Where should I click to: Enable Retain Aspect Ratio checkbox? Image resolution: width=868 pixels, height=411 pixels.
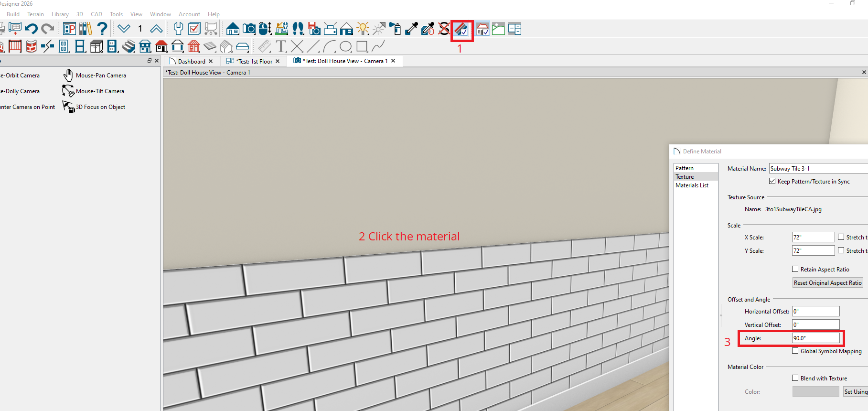pos(795,269)
